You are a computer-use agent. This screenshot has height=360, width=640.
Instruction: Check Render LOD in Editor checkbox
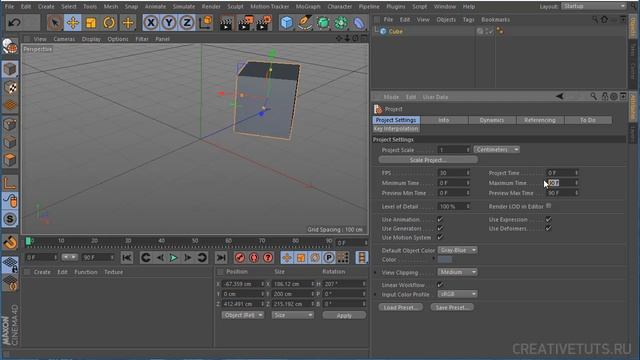549,206
